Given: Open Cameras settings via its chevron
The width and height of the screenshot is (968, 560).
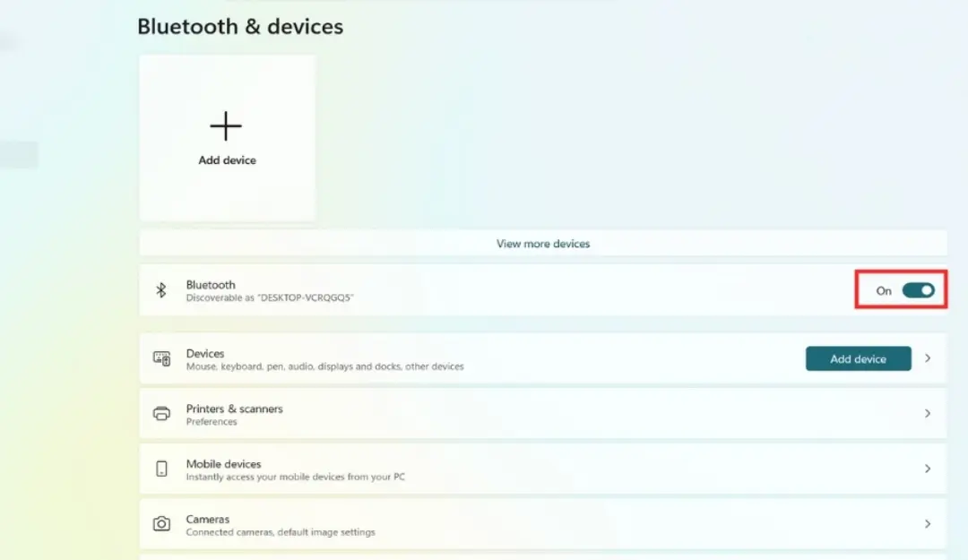Looking at the screenshot, I should click(928, 523).
